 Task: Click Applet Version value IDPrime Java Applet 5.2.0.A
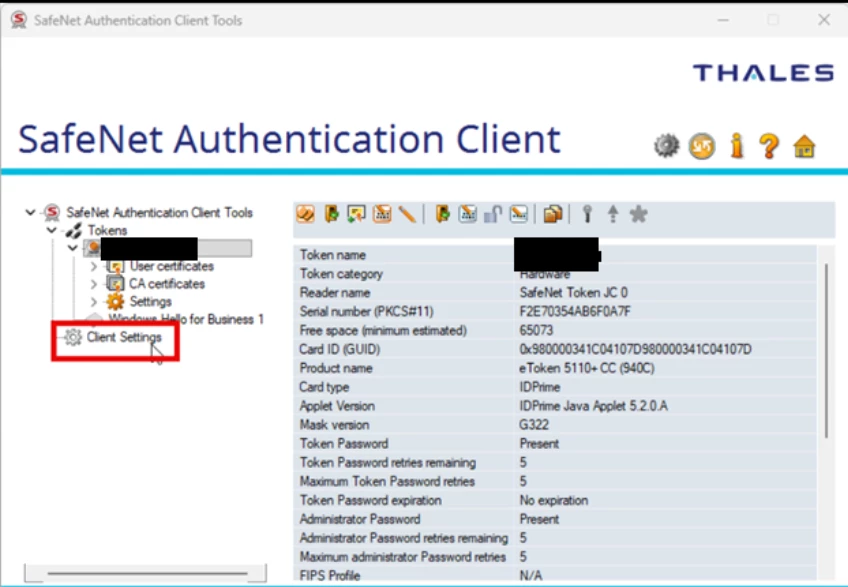[593, 406]
